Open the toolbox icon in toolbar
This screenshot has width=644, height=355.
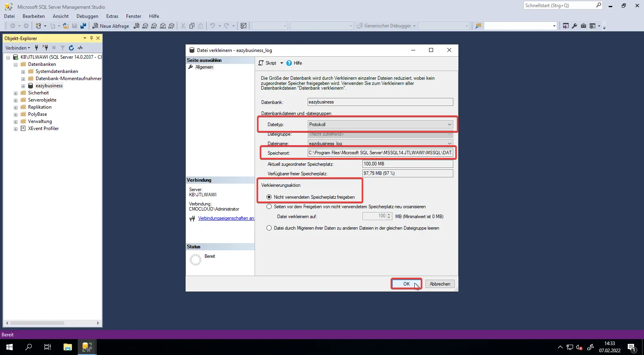[x=583, y=26]
